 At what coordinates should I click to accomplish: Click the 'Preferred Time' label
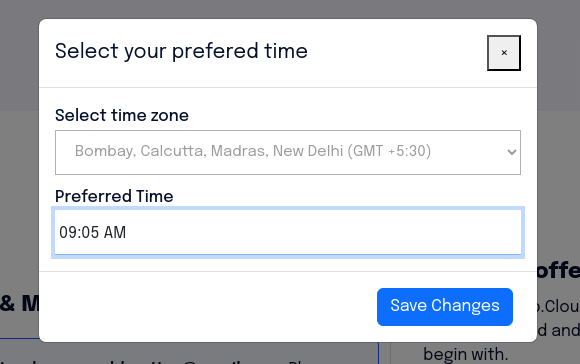(x=114, y=196)
